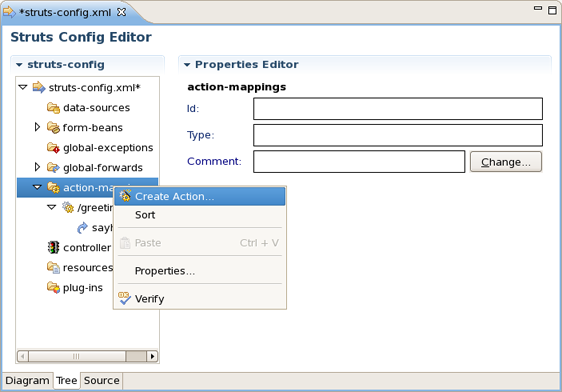Click the struts-config.xml root node icon

[39, 87]
